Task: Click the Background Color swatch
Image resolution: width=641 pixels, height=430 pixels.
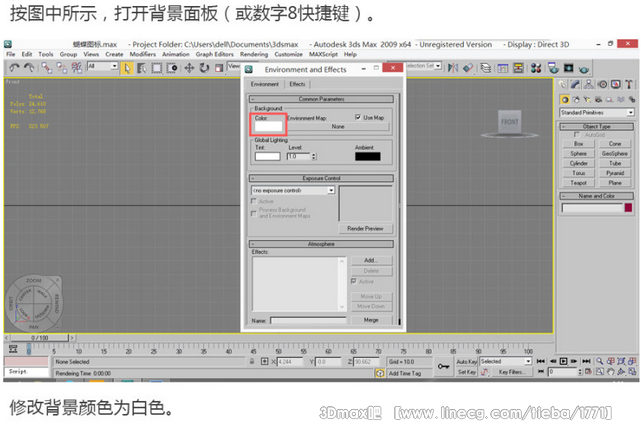Action: point(269,126)
